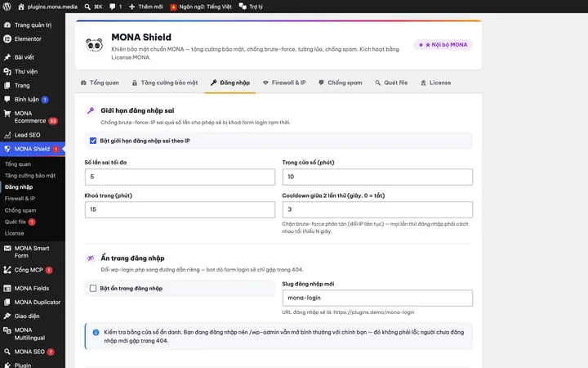Viewport: 588px width, 368px height.
Task: Click the URL đăng nhập sẽ là hint text
Action: [348, 312]
